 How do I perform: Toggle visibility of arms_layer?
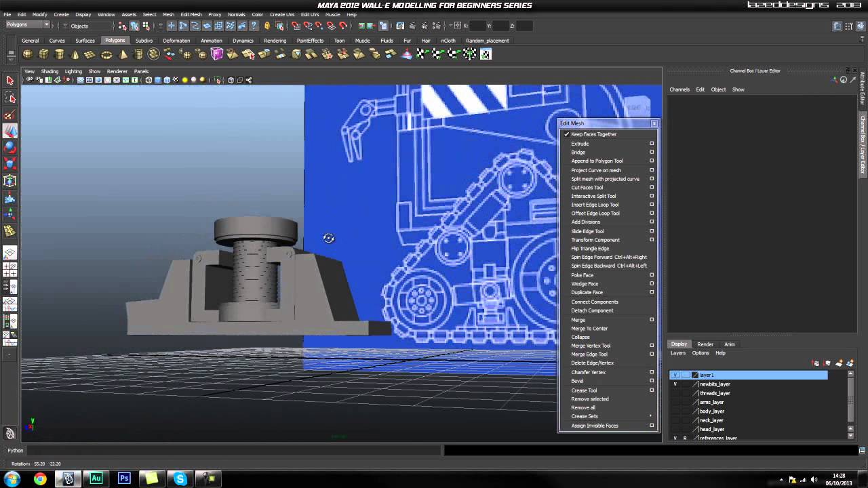(675, 402)
